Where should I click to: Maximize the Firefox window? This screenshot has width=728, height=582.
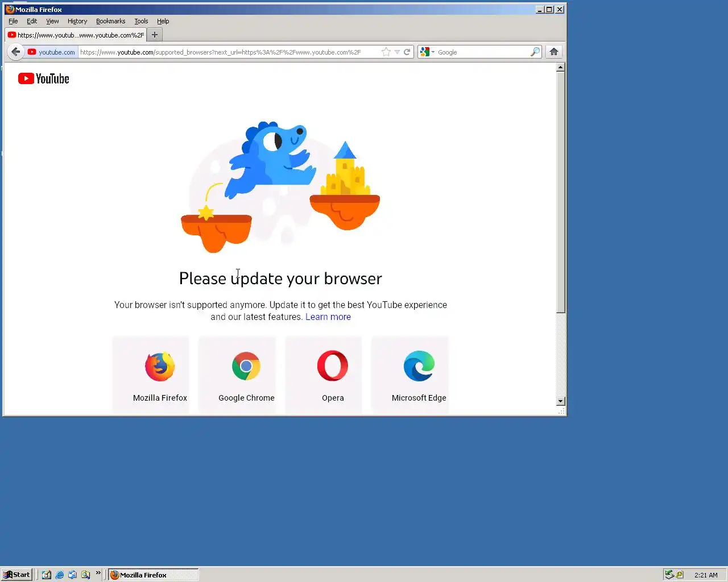pos(549,9)
